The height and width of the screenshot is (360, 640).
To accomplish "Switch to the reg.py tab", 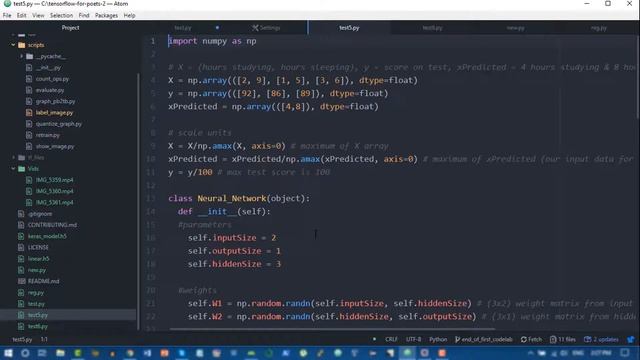I will (598, 28).
